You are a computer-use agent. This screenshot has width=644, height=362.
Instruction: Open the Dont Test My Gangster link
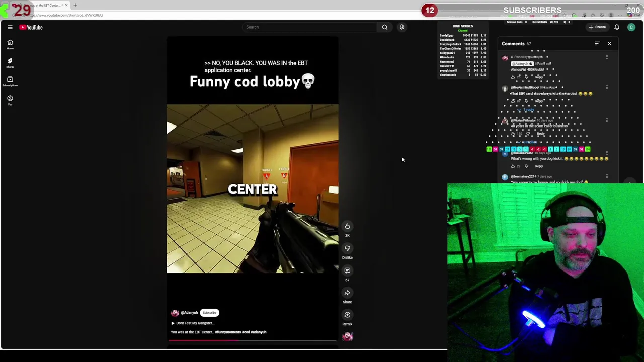coord(193,323)
